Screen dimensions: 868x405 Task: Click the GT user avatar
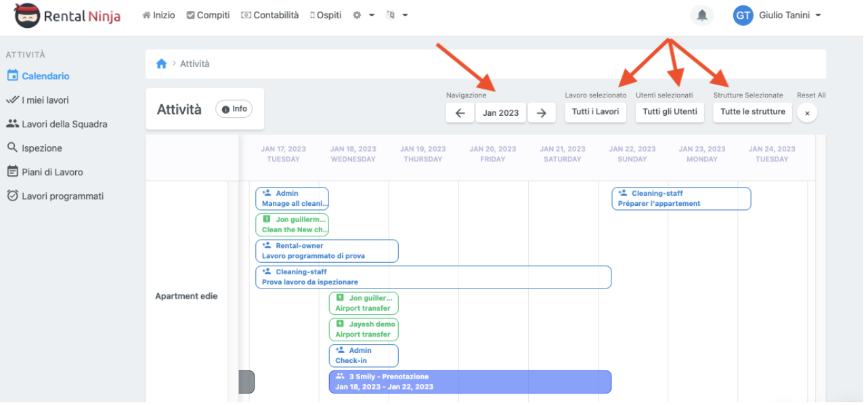click(743, 16)
